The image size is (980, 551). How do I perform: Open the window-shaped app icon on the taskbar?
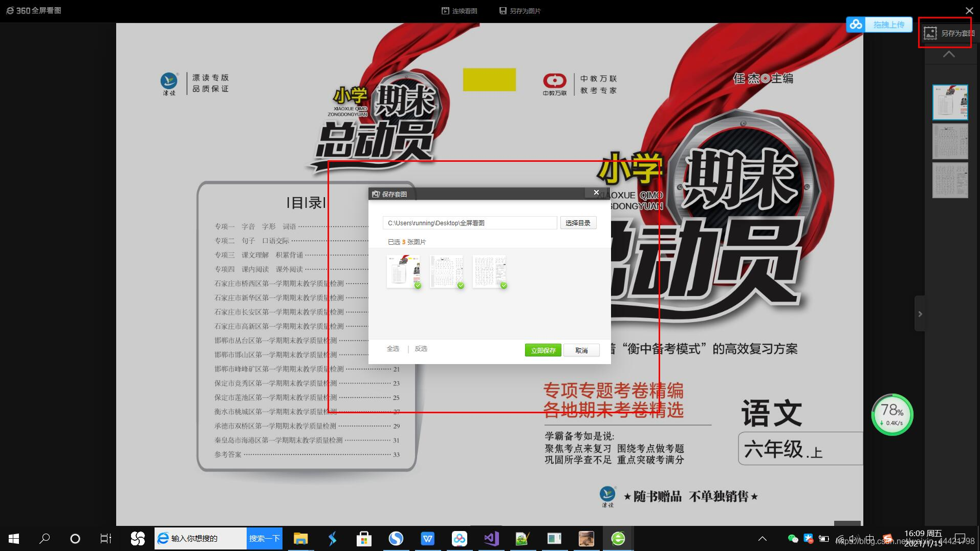coord(554,539)
